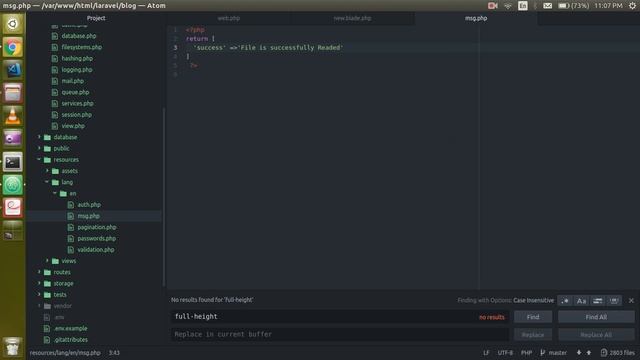Toggle the only-in-selection search option

pyautogui.click(x=598, y=301)
